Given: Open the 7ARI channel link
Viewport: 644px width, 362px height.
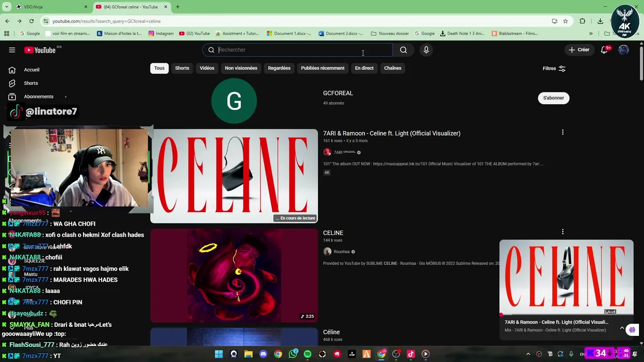Looking at the screenshot, I should (x=344, y=152).
